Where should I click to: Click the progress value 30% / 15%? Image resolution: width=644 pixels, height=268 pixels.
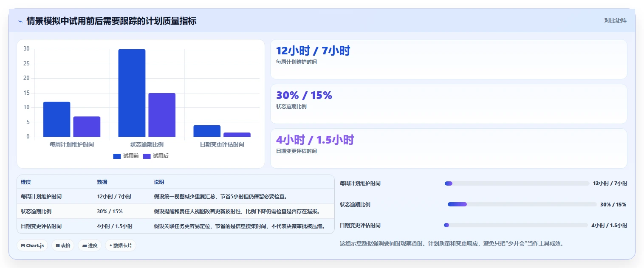(x=613, y=205)
